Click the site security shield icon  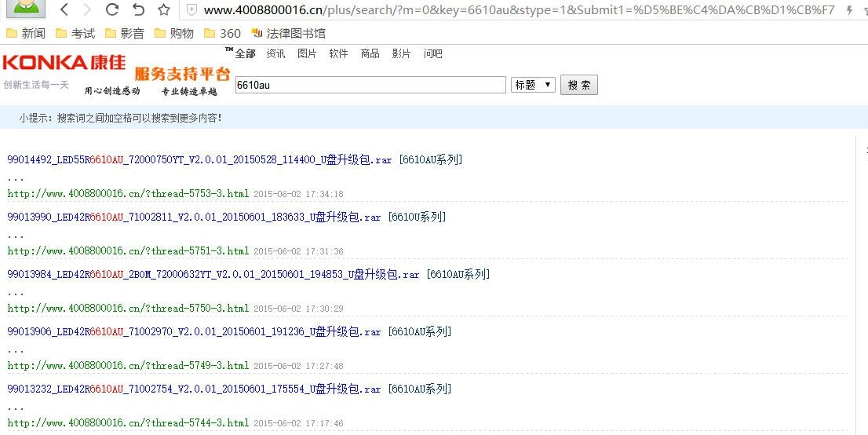tap(192, 9)
